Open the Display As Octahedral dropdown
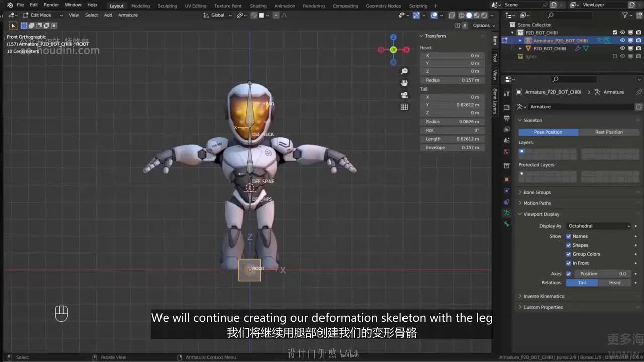 pyautogui.click(x=599, y=226)
